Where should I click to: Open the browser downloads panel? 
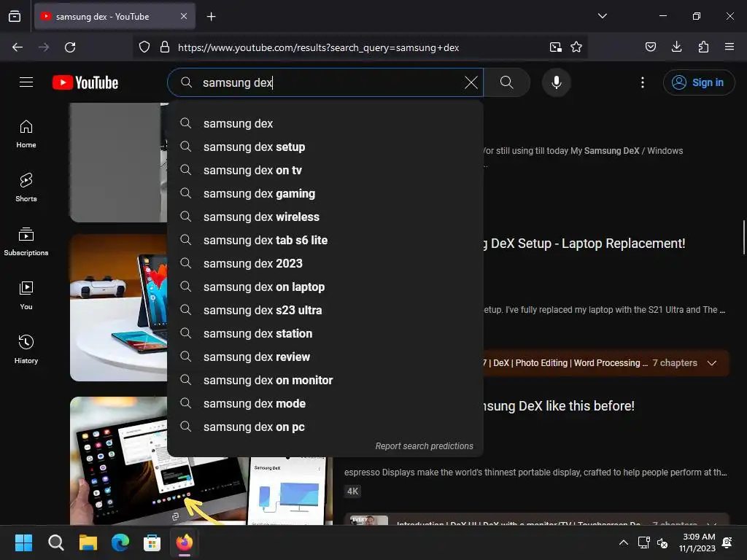click(676, 47)
